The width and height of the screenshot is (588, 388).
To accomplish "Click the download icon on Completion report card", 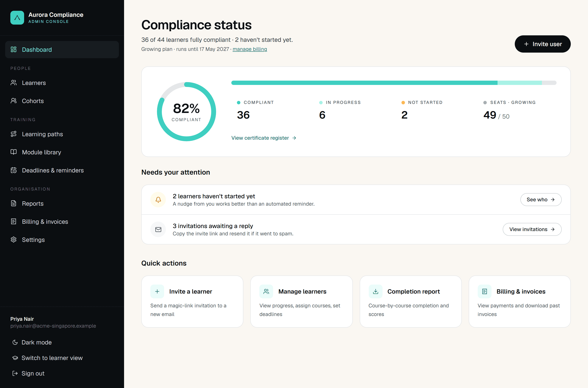I will coord(375,291).
